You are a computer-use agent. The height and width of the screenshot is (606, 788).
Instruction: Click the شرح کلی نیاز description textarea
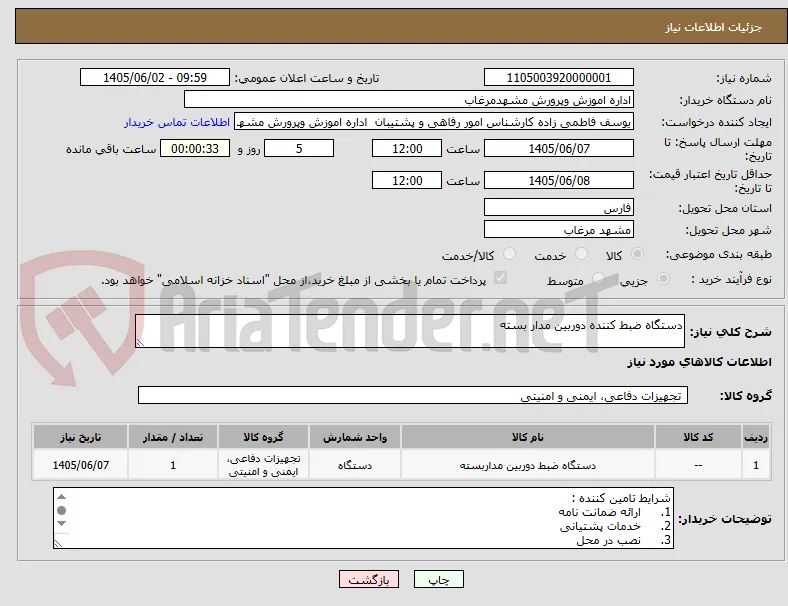click(x=410, y=331)
